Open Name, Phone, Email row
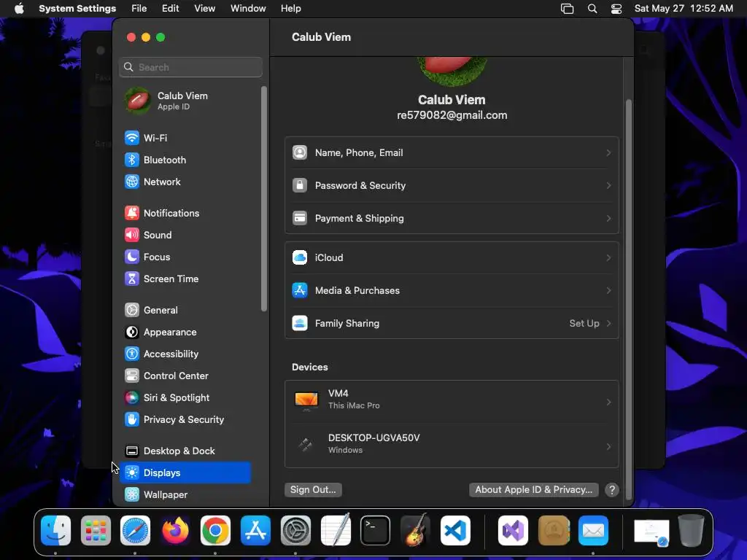The height and width of the screenshot is (560, 747). [x=452, y=153]
